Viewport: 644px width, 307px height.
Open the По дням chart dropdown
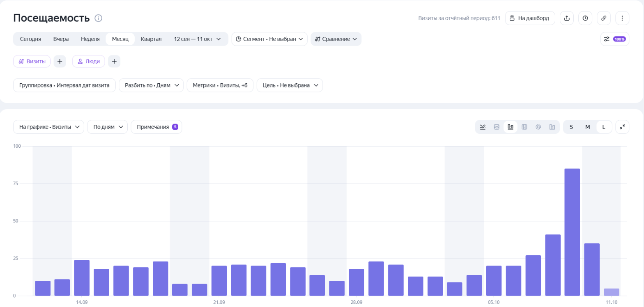[108, 127]
